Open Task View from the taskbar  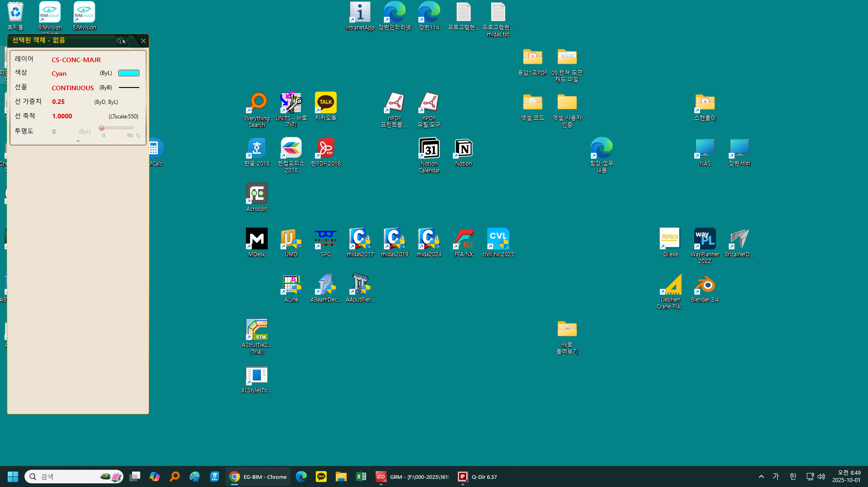(135, 477)
